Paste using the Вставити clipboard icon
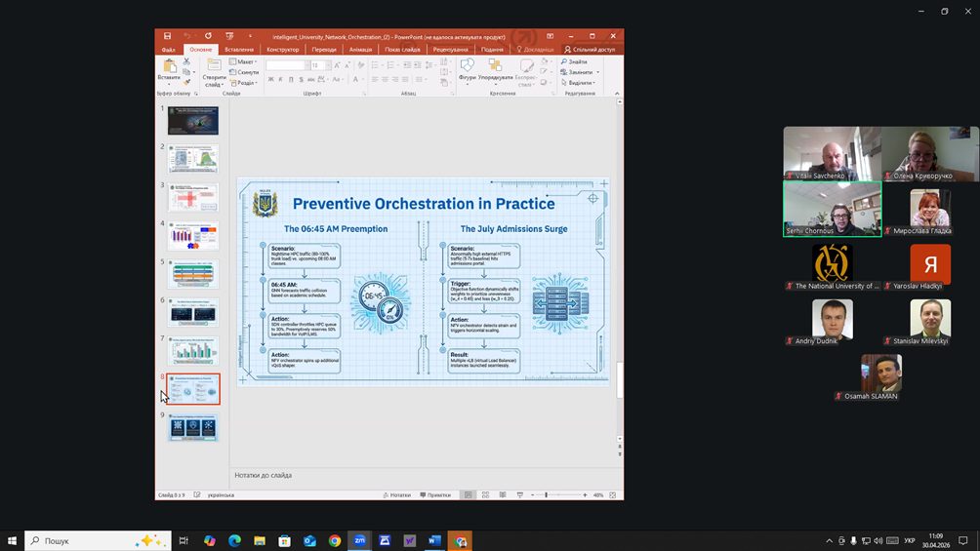 click(x=169, y=70)
